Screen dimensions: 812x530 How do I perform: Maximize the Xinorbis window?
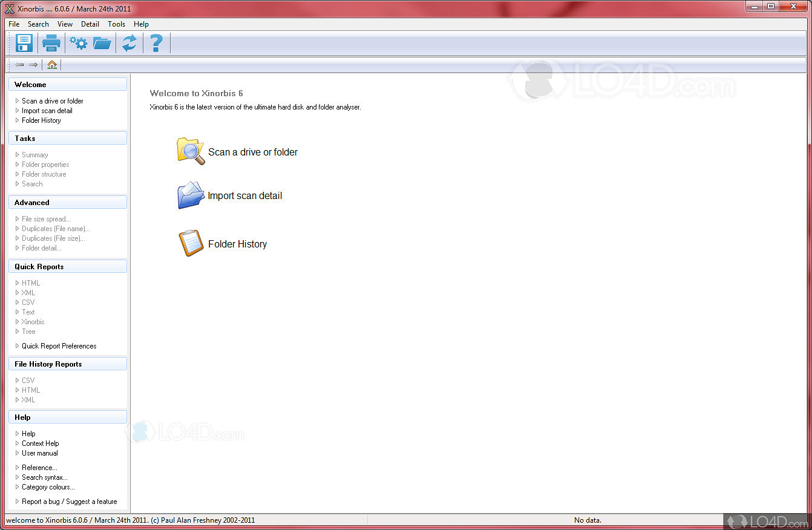pyautogui.click(x=771, y=6)
